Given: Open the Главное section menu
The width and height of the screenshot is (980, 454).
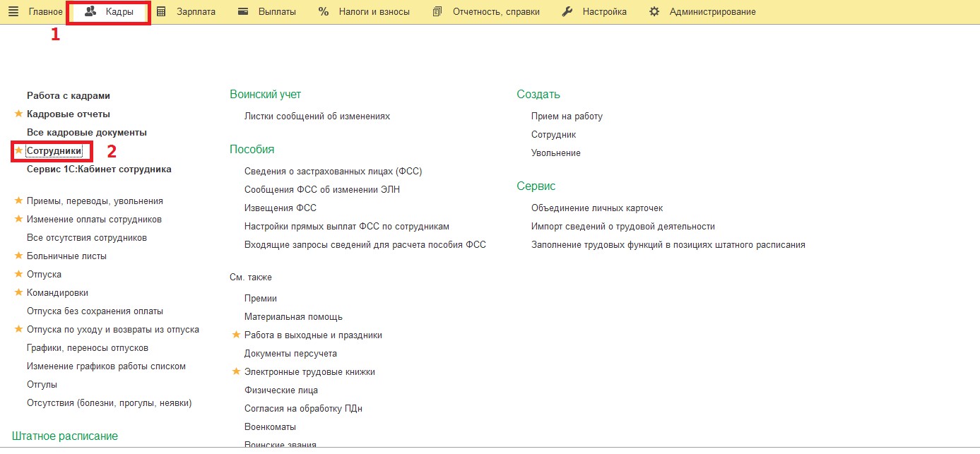Looking at the screenshot, I should click(45, 11).
